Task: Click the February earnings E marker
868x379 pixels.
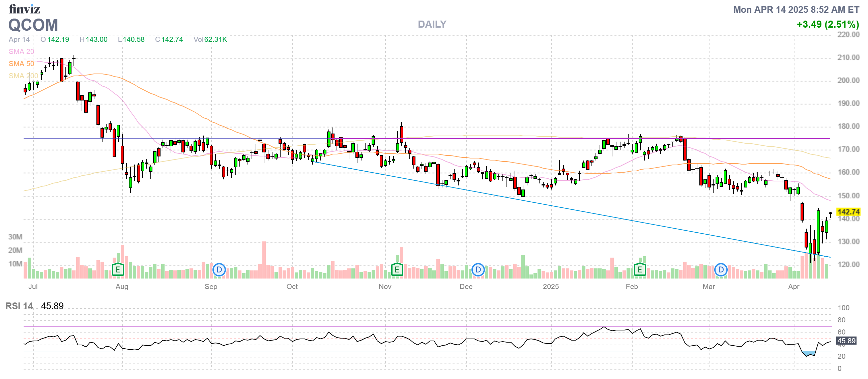Action: [x=640, y=269]
